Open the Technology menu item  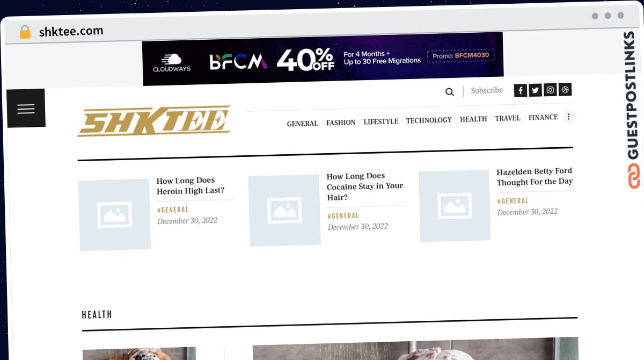tap(429, 120)
